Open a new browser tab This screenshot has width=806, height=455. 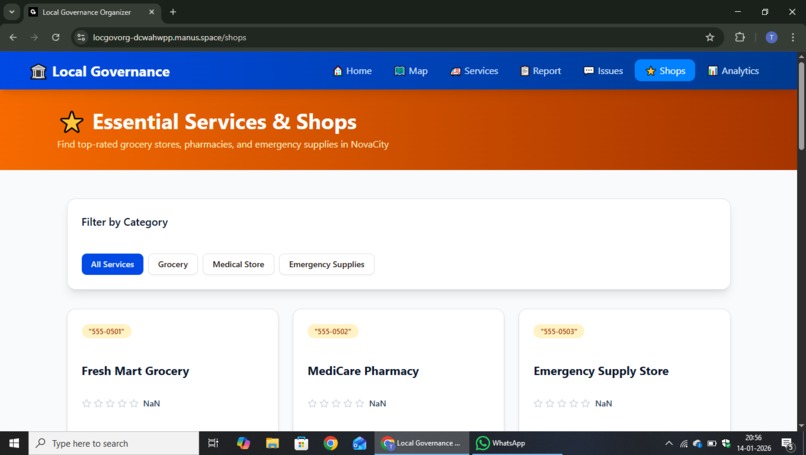tap(173, 12)
